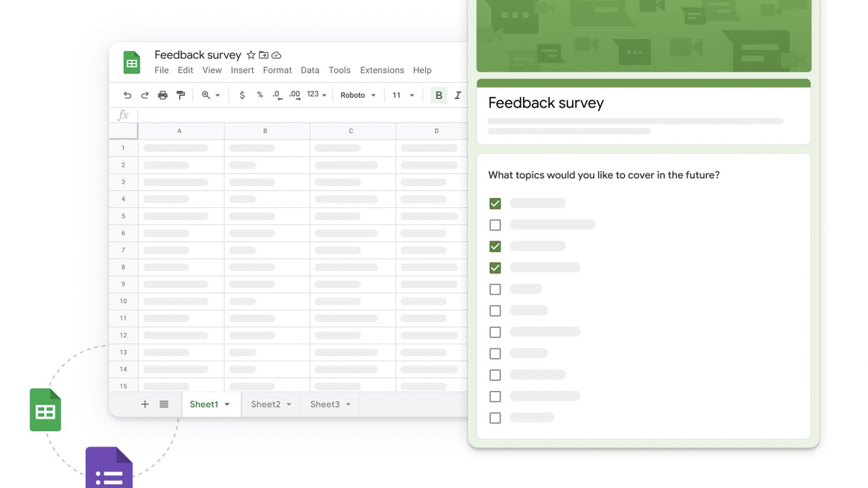
Task: Uncheck the first selected survey topic
Action: click(x=495, y=203)
